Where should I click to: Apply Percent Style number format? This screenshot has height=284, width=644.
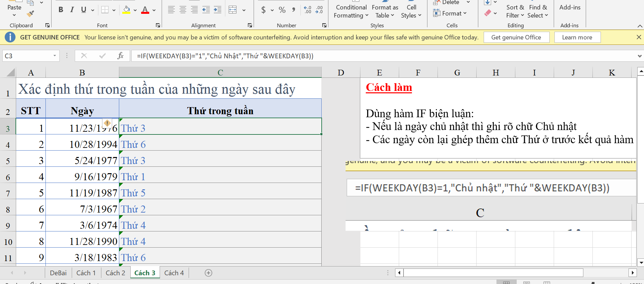(282, 10)
